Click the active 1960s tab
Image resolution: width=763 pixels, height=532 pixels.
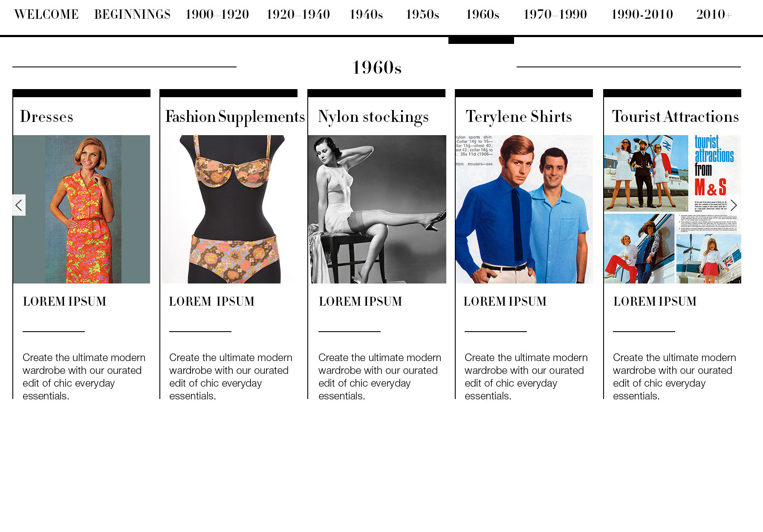click(483, 14)
